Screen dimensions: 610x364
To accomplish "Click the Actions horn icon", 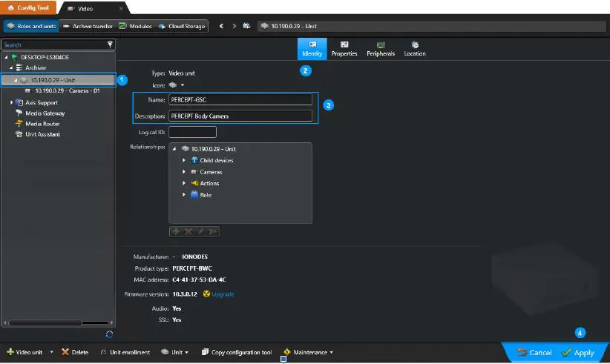I will [194, 183].
